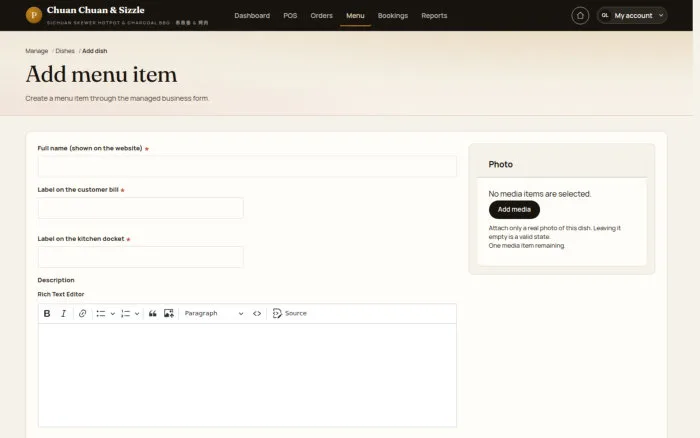This screenshot has width=700, height=438.
Task: Switch editor to Source view
Action: tap(290, 313)
